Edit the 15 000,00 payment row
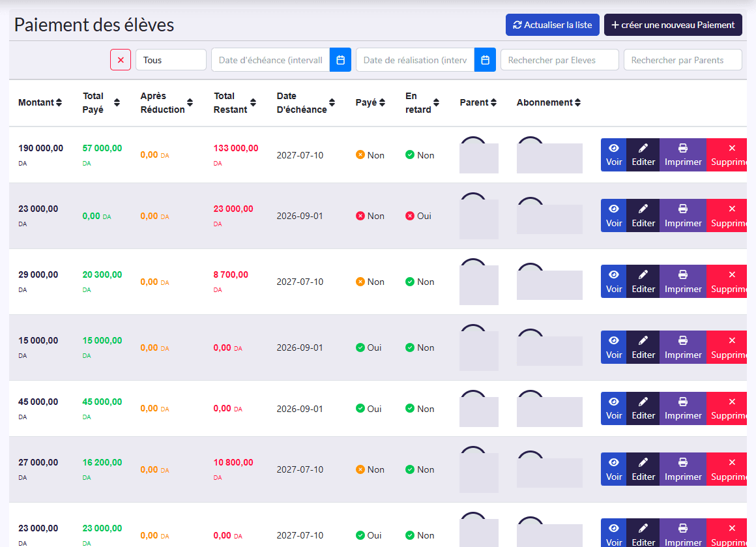The width and height of the screenshot is (756, 547). click(643, 347)
